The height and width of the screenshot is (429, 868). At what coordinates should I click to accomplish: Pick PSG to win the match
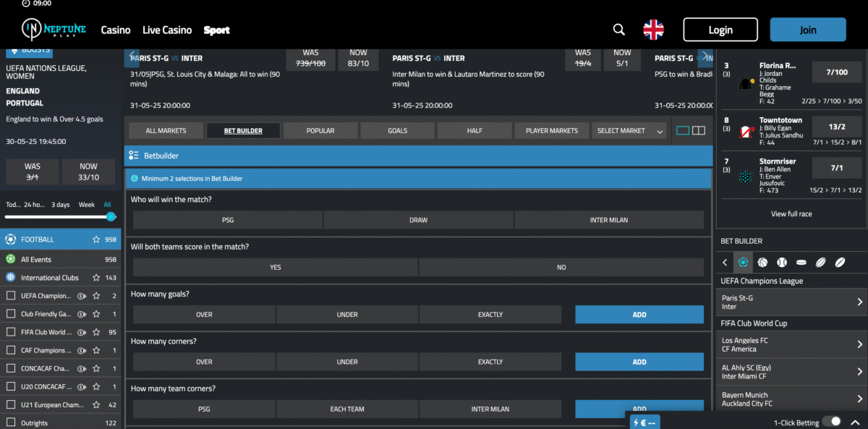pyautogui.click(x=228, y=220)
